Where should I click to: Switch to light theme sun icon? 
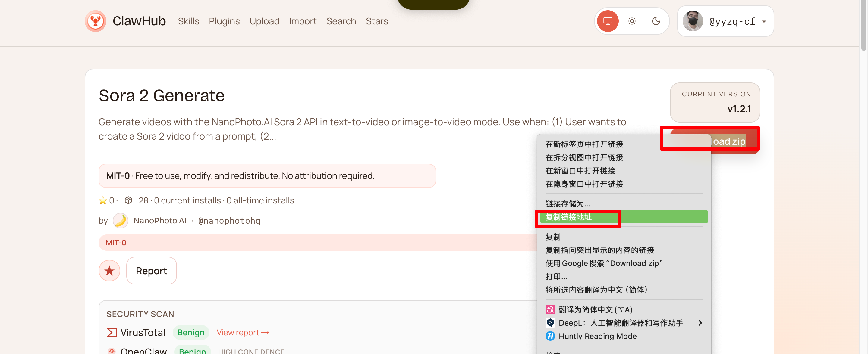click(x=631, y=21)
